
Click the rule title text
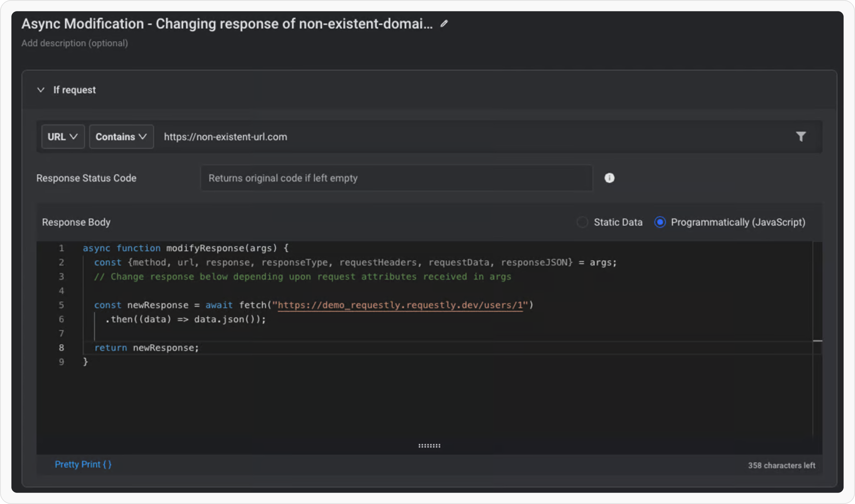point(227,24)
